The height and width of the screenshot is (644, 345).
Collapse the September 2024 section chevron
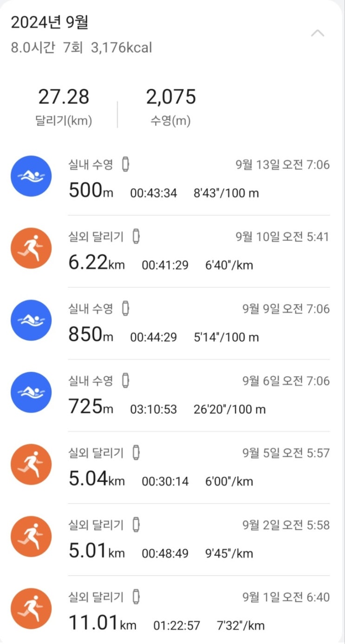pos(318,33)
